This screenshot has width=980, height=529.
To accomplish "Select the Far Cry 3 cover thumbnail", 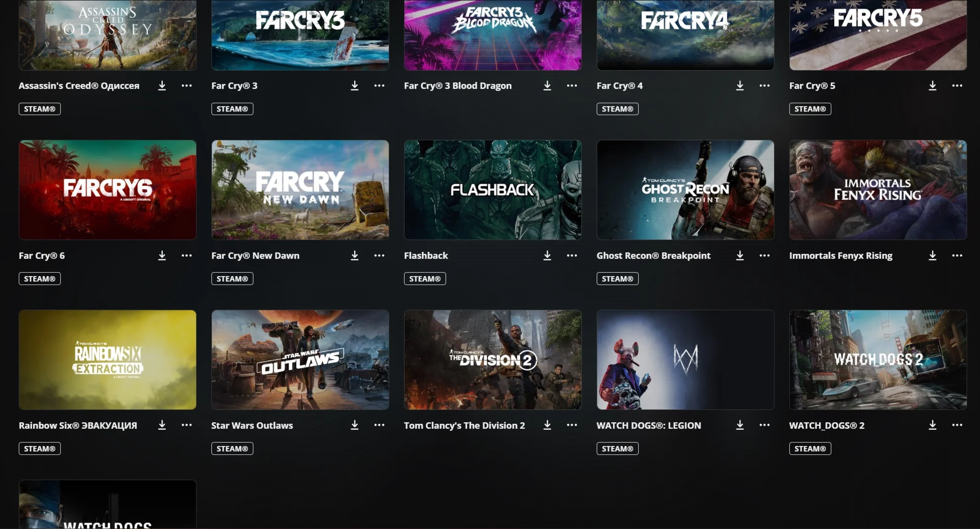I will pyautogui.click(x=300, y=35).
